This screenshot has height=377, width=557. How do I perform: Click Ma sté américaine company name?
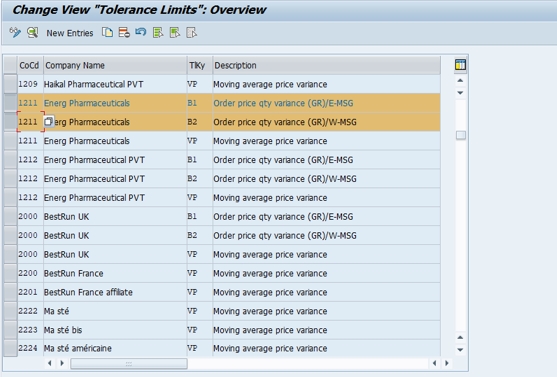77,348
